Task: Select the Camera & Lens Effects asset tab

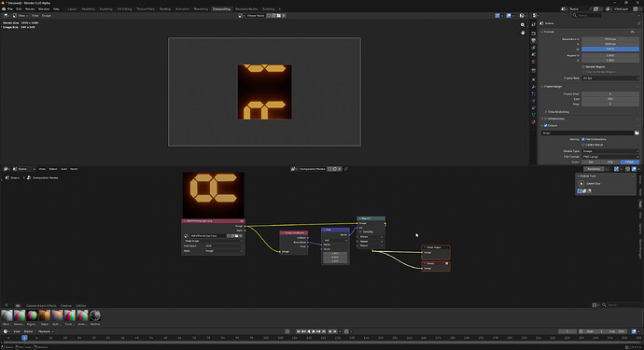Action: click(41, 305)
